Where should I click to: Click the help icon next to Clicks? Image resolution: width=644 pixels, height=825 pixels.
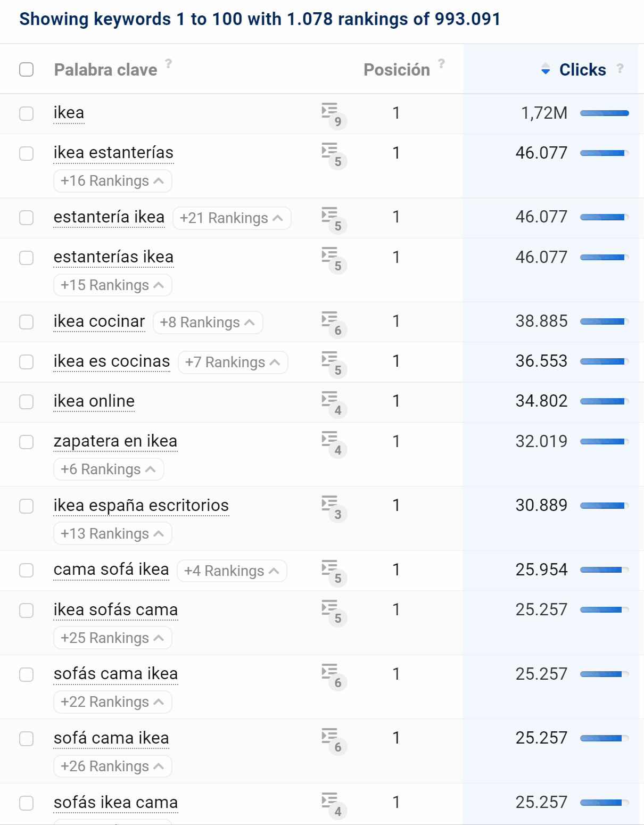point(620,68)
